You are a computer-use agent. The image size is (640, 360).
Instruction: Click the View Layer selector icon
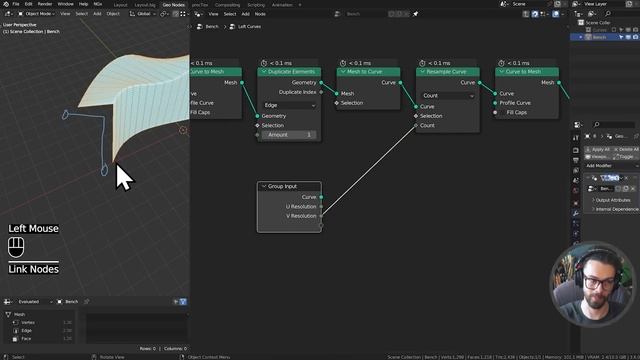tap(576, 4)
